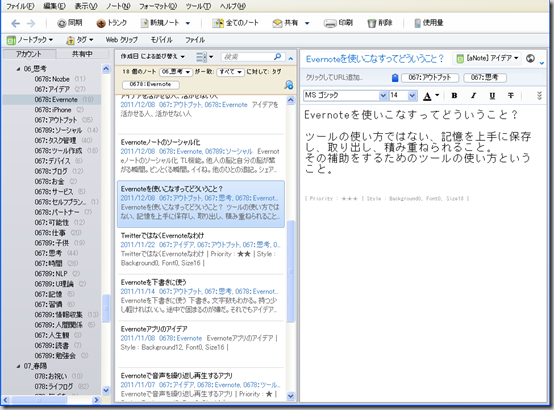Collapse the 06_思考 tree node
The image size is (554, 410).
pyautogui.click(x=18, y=69)
